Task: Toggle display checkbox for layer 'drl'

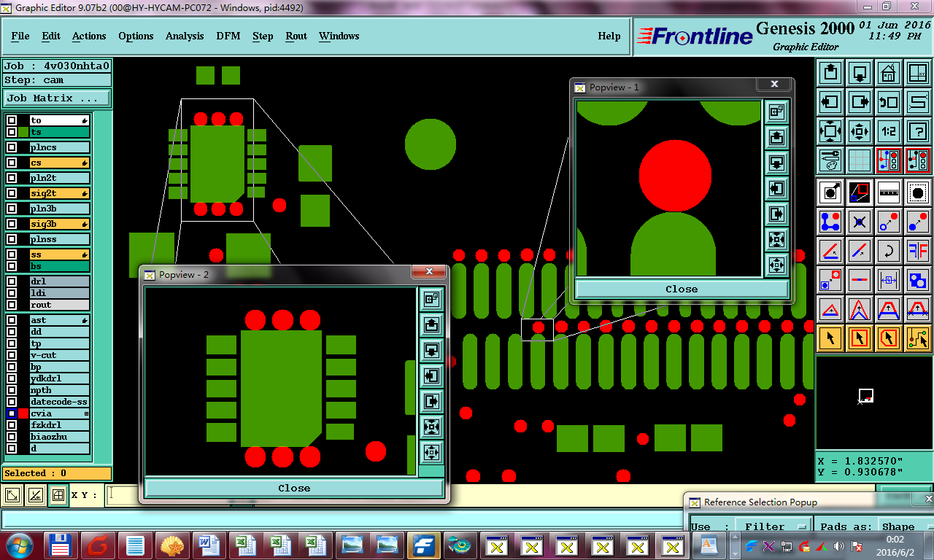Action: 12,281
